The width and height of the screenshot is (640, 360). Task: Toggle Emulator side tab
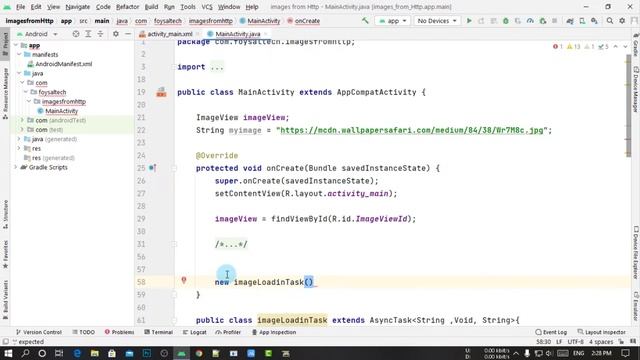click(x=636, y=305)
